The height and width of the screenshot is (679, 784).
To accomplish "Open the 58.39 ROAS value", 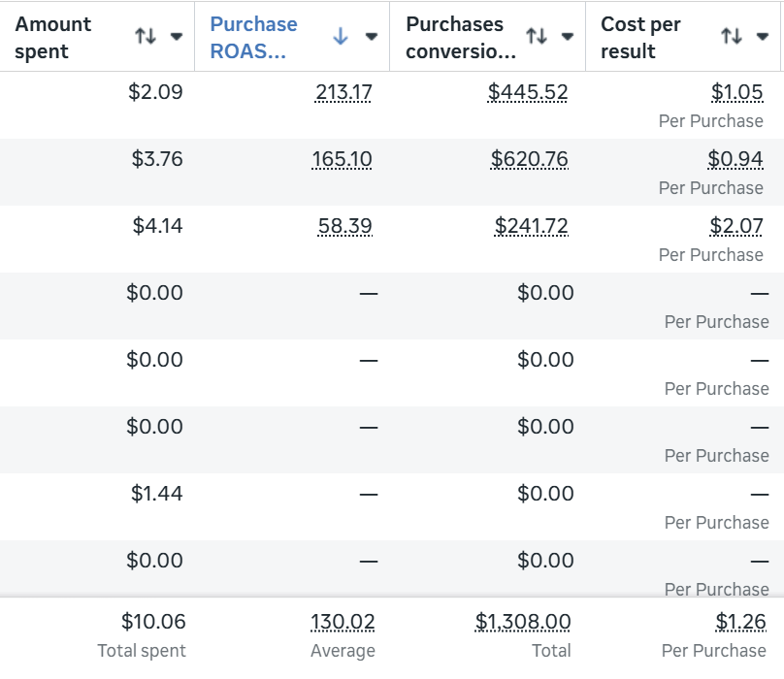I will pyautogui.click(x=345, y=226).
